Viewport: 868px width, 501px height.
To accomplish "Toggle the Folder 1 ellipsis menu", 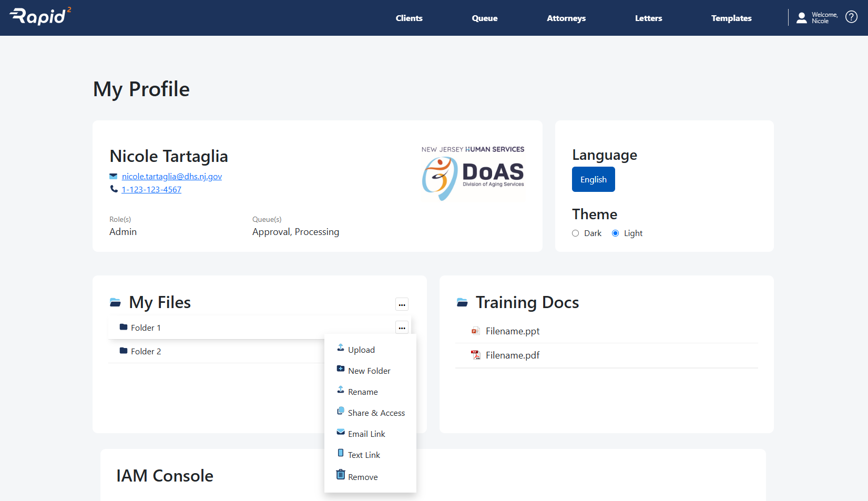I will coord(402,328).
